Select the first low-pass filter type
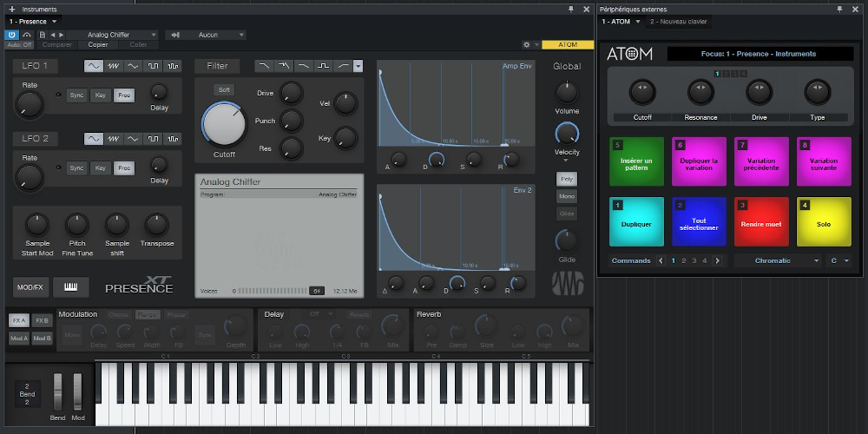Image resolution: width=868 pixels, height=434 pixels. coord(265,66)
